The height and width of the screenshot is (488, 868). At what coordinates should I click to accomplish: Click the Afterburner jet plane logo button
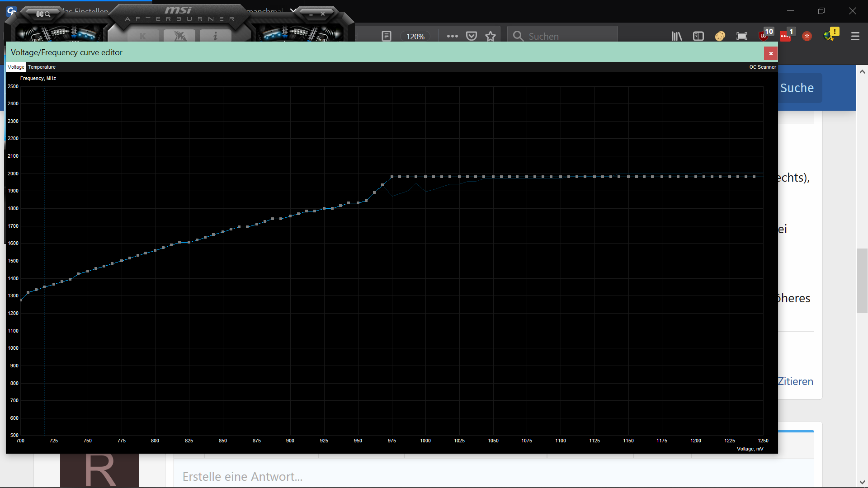pos(179,36)
